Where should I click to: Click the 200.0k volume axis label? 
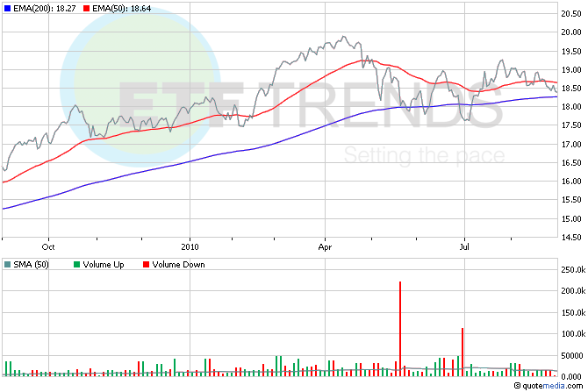click(x=573, y=291)
